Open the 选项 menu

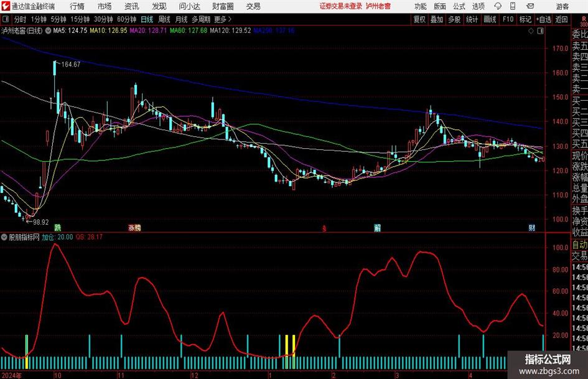478,6
